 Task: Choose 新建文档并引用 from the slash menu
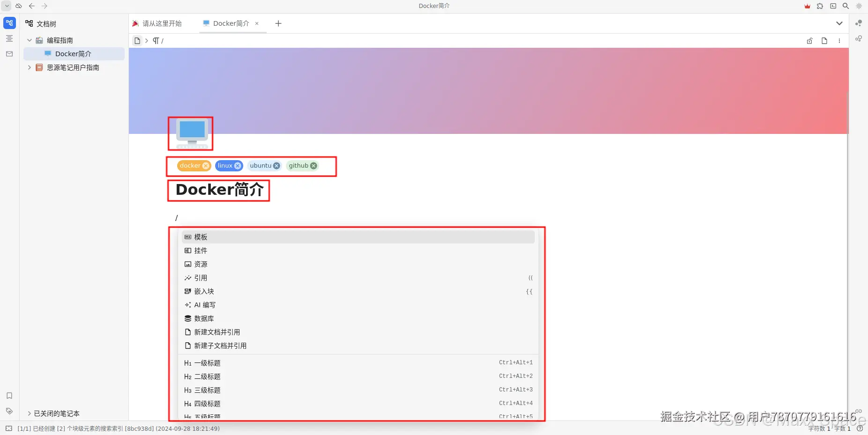coord(358,332)
